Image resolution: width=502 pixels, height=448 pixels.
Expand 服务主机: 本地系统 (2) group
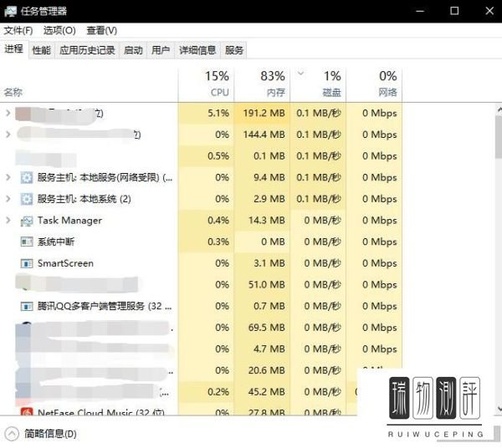point(8,199)
